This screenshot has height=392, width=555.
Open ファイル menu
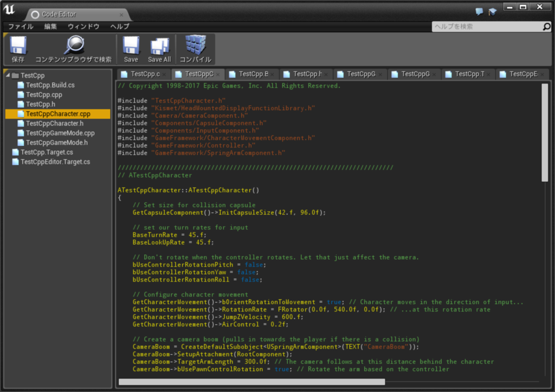(x=21, y=27)
